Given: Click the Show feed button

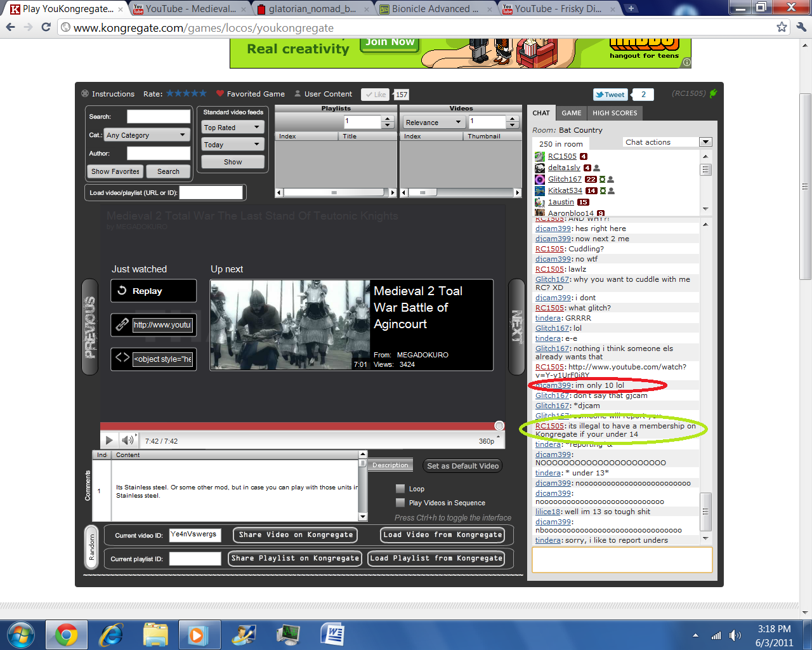Looking at the screenshot, I should [x=233, y=162].
